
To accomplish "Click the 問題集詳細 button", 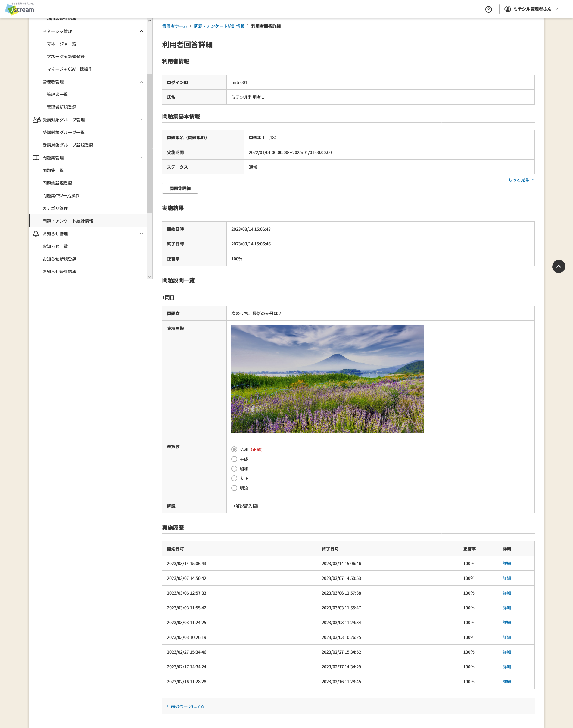I will (180, 188).
